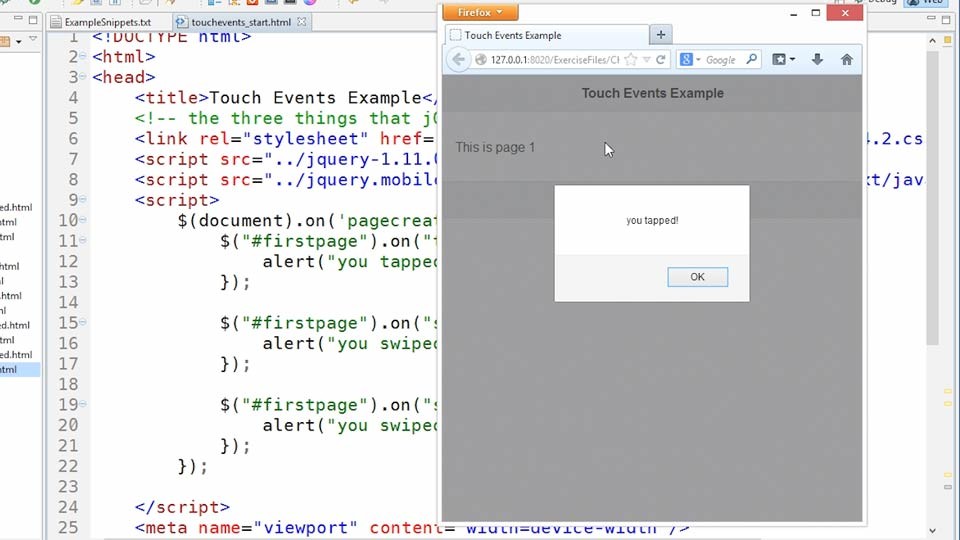This screenshot has height=540, width=960.
Task: Maximize the Firefox window
Action: (816, 12)
